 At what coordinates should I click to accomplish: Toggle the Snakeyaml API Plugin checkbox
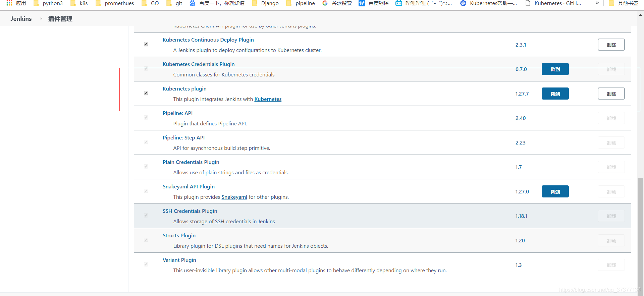point(146,191)
